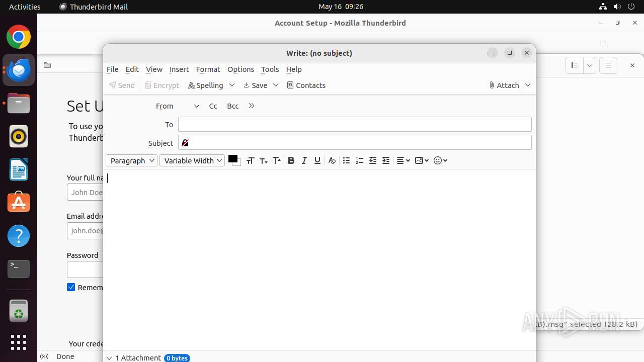Open the Variable Width font dropdown
The height and width of the screenshot is (362, 644).
tap(192, 160)
